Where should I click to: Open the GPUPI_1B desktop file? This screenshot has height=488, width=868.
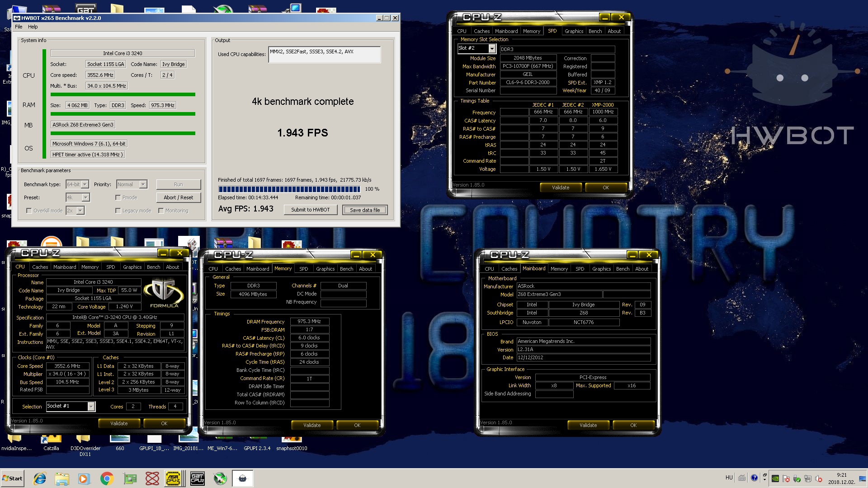point(154,443)
